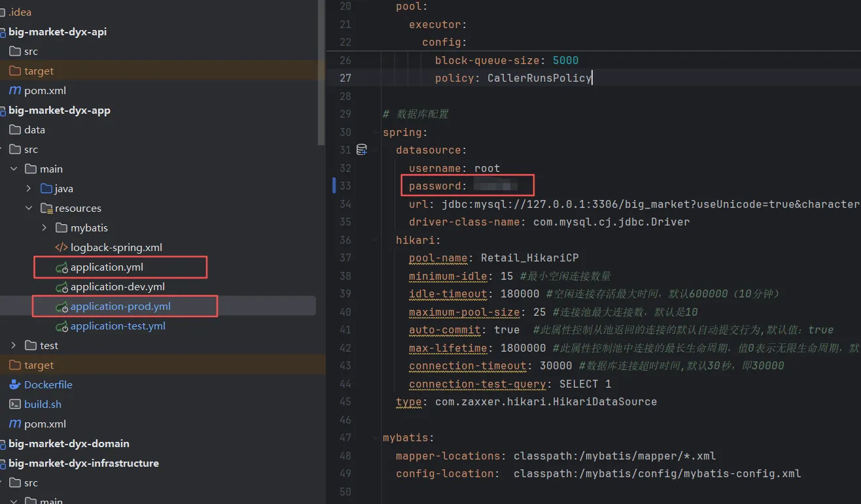Collapse the resources folder
This screenshot has height=504, width=861.
[29, 208]
